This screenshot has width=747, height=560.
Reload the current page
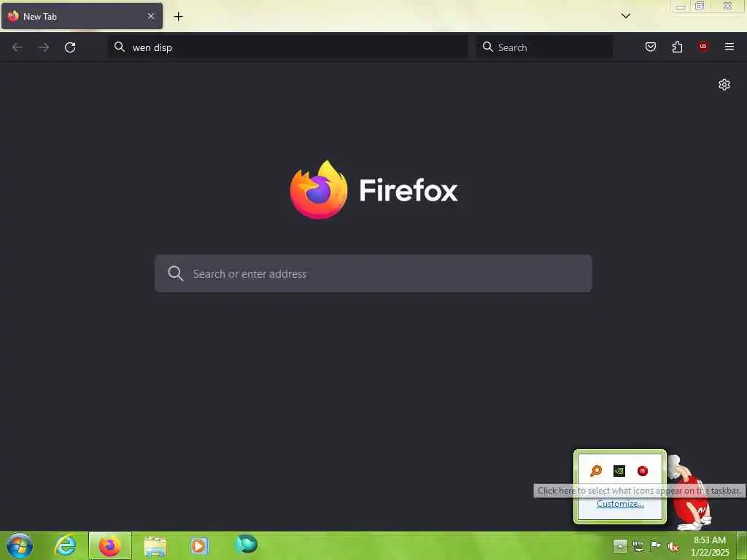70,47
